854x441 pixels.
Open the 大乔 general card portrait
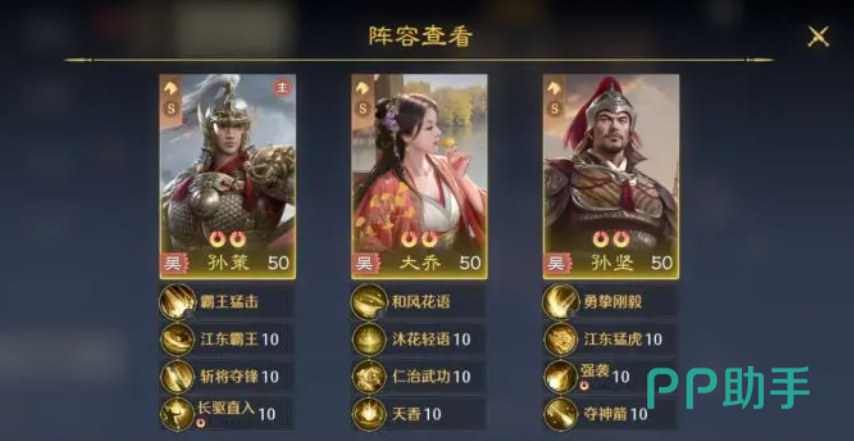pyautogui.click(x=419, y=176)
